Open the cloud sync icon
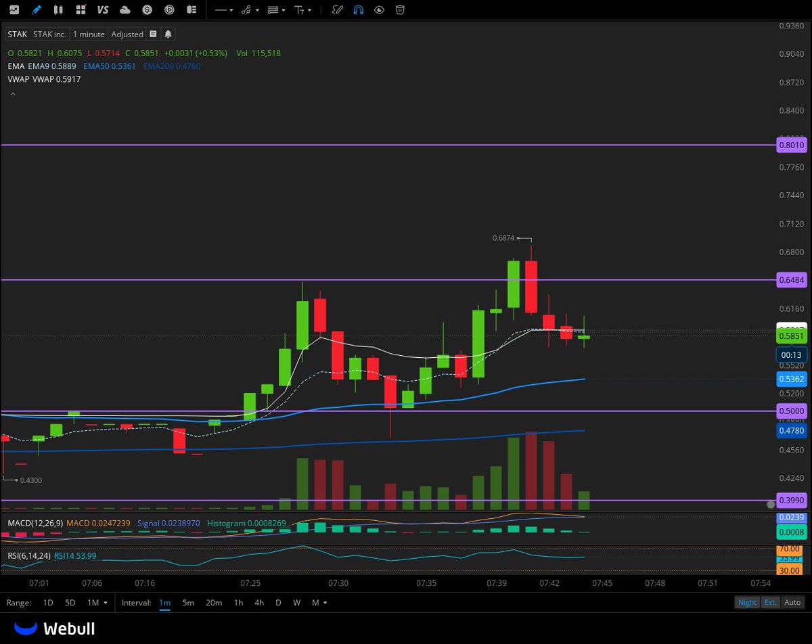This screenshot has width=812, height=644. pos(125,9)
